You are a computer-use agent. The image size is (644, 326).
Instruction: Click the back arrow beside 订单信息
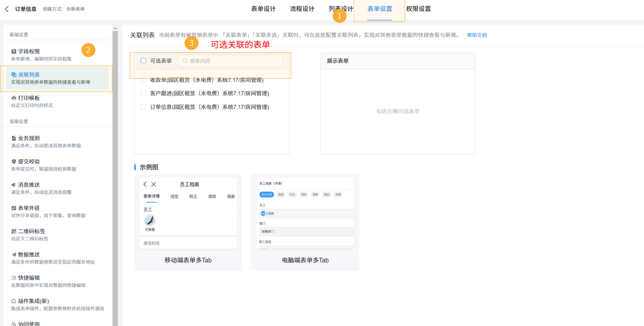pos(7,9)
